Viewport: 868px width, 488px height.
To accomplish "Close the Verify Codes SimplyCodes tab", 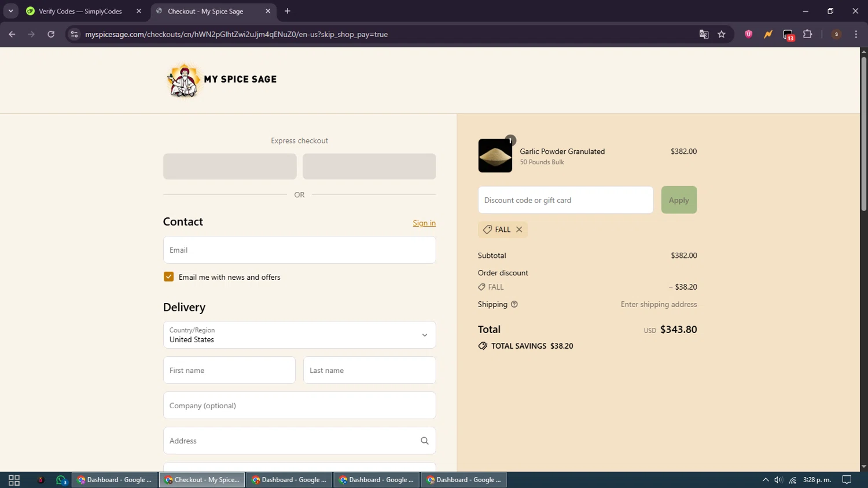I will click(139, 11).
